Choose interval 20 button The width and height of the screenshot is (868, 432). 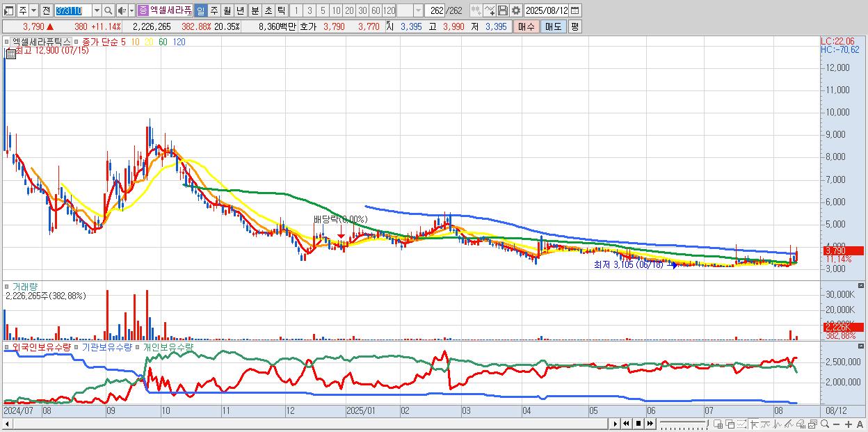click(349, 10)
